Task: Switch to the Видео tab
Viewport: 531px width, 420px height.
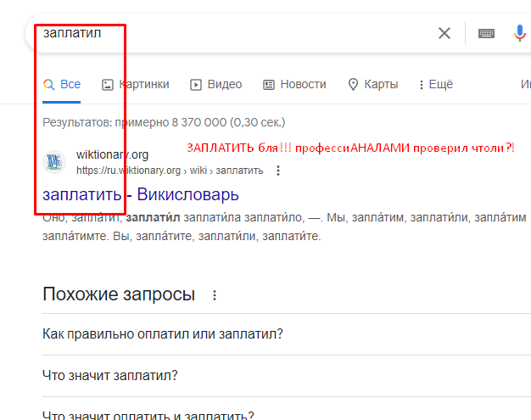Action: pyautogui.click(x=216, y=84)
